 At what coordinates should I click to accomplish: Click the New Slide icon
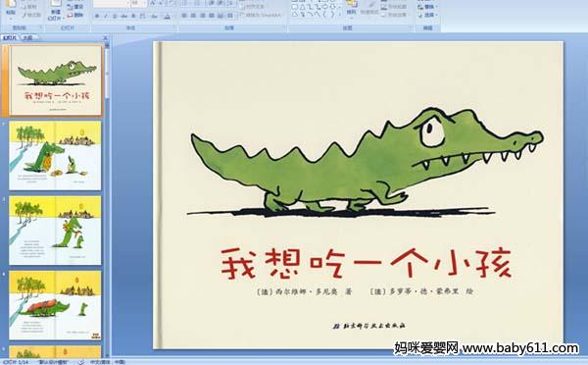(55, 9)
